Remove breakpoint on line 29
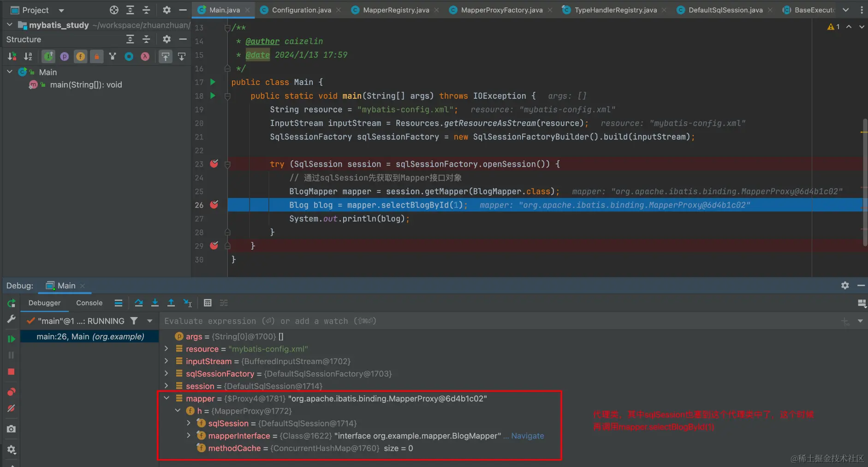Screen dimensions: 868x467 [x=214, y=245]
